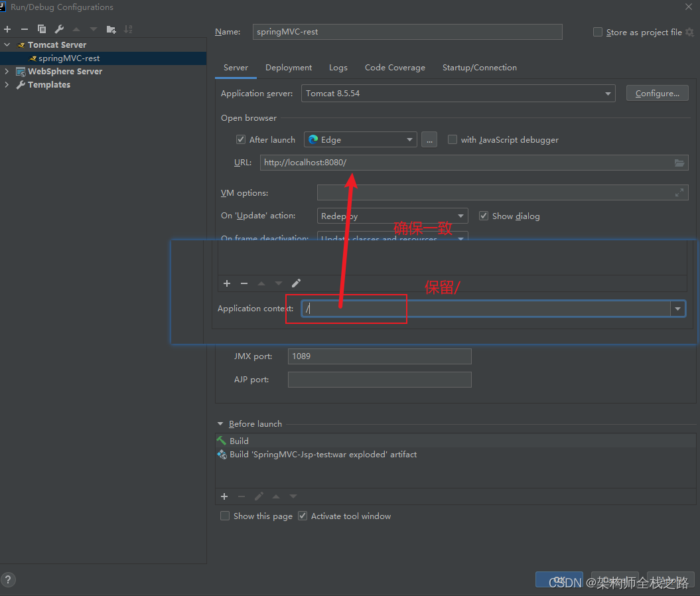Screen dimensions: 700x596
Task: Check Store as project file
Action: tap(597, 32)
